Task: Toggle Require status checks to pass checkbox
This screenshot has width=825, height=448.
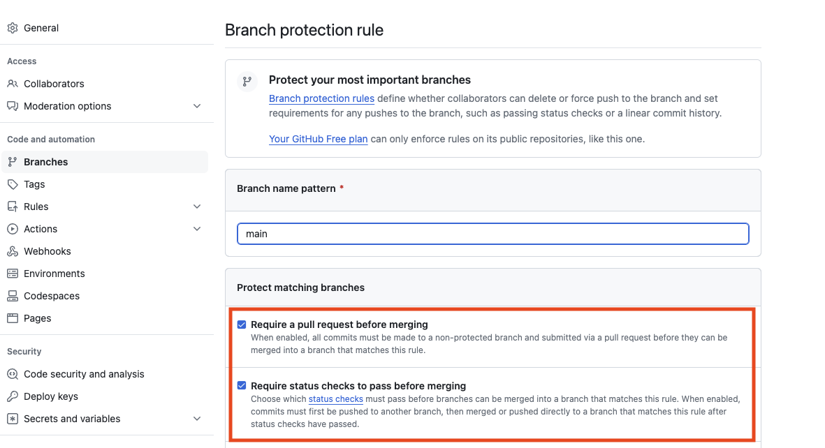Action: pos(242,385)
